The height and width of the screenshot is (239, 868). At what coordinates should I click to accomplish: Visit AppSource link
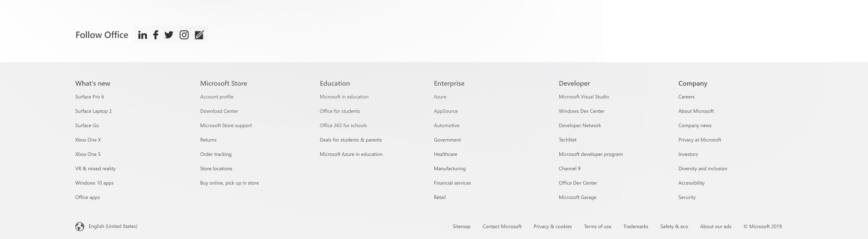pyautogui.click(x=446, y=111)
